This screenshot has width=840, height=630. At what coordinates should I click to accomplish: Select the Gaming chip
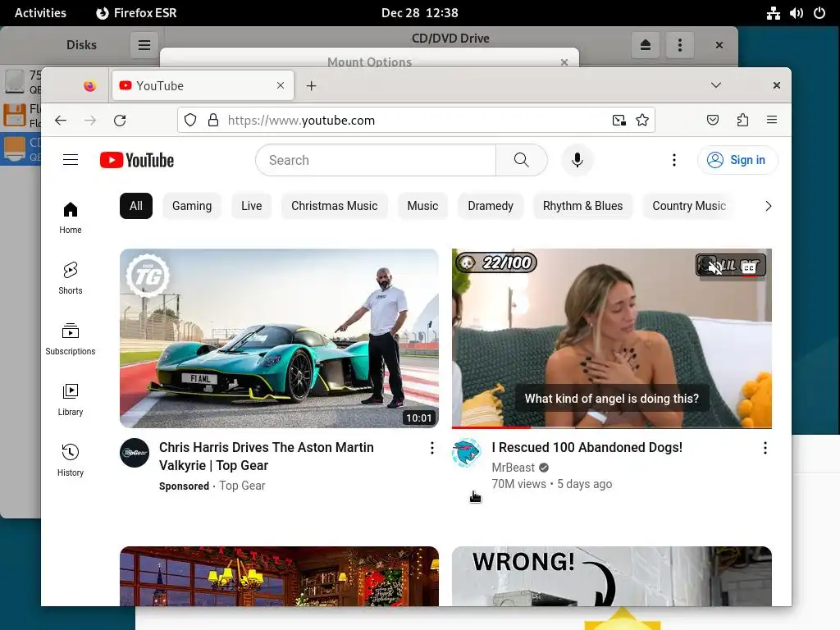192,206
